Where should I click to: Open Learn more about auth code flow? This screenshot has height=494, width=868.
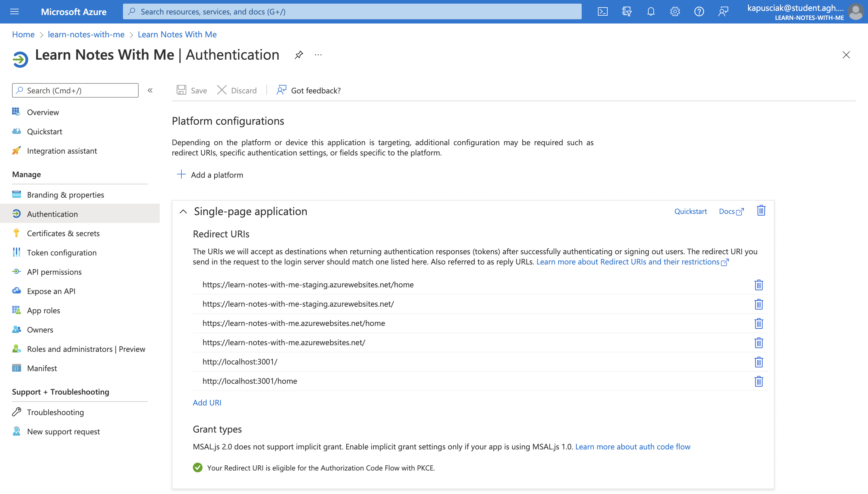coord(632,446)
